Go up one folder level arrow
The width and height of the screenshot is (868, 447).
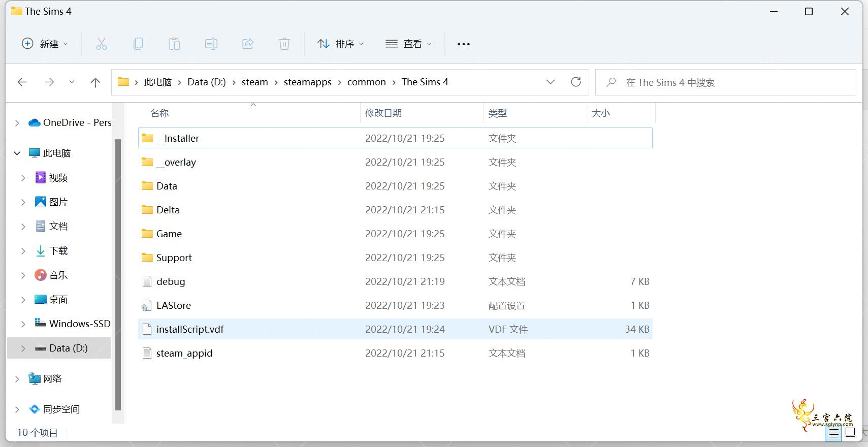(x=95, y=82)
